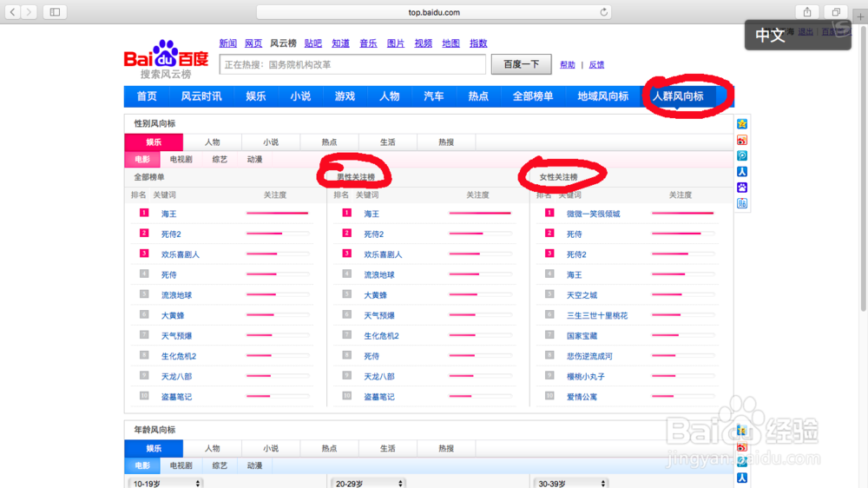Select 热点 tab under 年龄风向标
This screenshot has width=868, height=488.
point(329,449)
